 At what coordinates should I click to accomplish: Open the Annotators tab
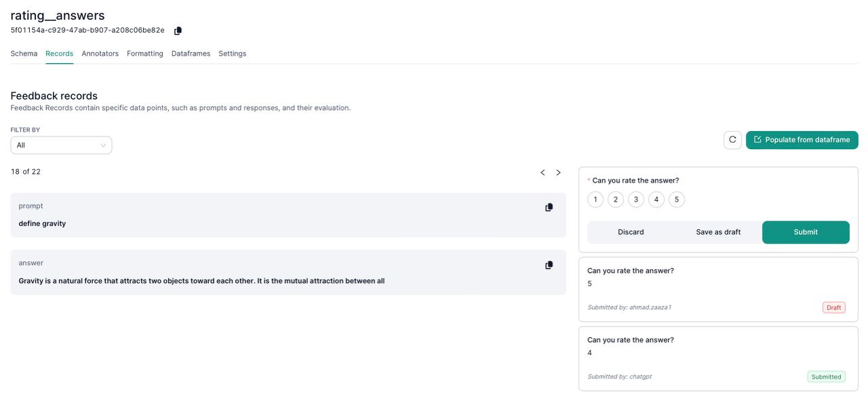point(100,53)
